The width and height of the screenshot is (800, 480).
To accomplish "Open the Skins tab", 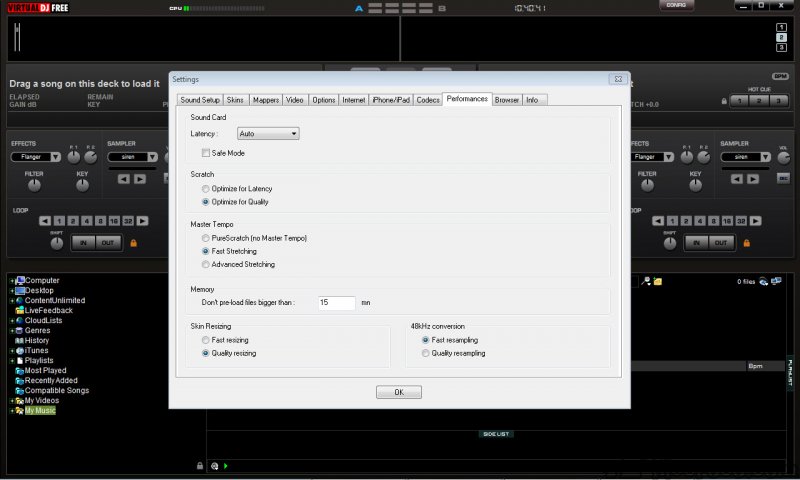I will [x=235, y=100].
